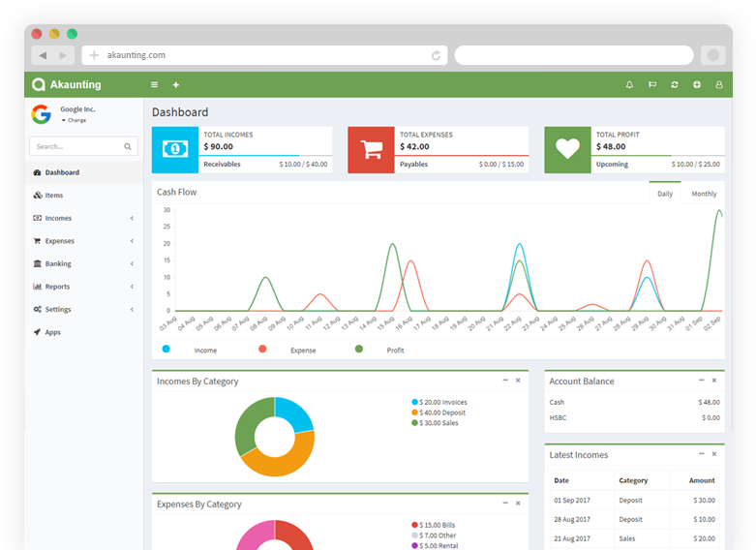Open notifications bell icon

(629, 84)
